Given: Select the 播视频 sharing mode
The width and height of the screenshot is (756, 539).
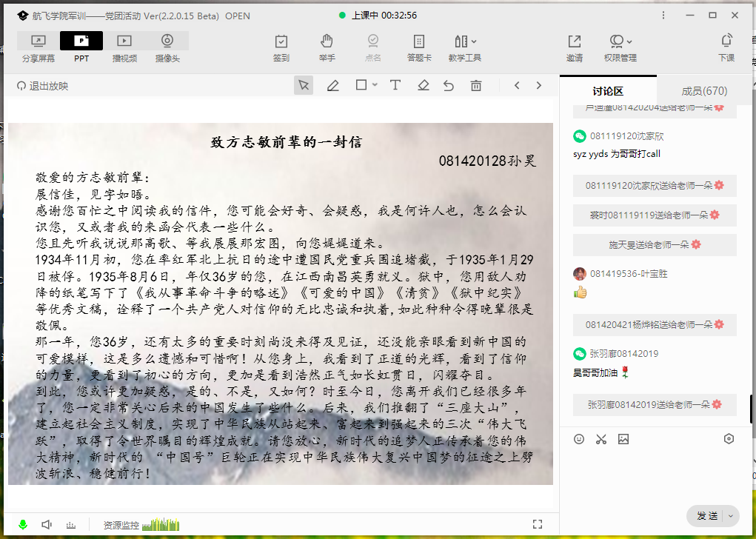Looking at the screenshot, I should click(x=124, y=47).
